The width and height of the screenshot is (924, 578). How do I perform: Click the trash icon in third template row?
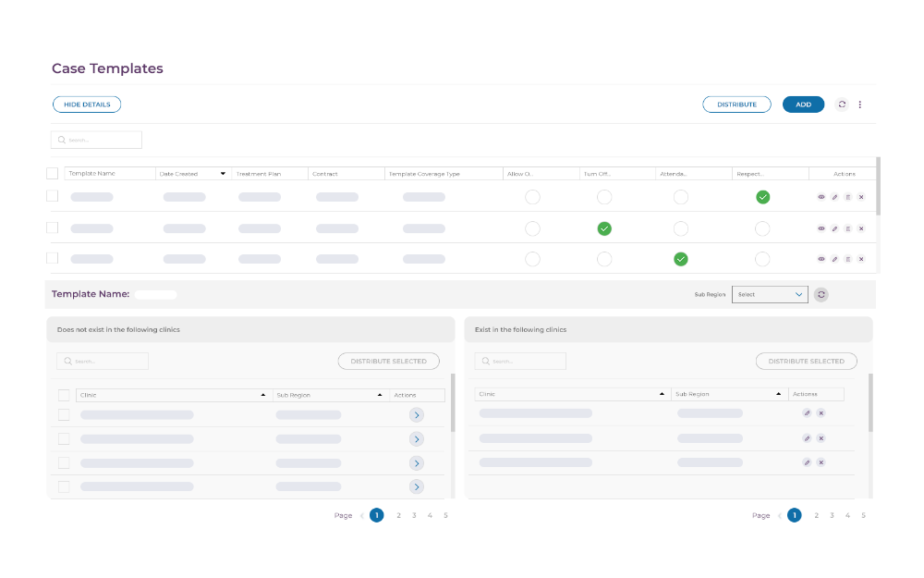pyautogui.click(x=848, y=259)
